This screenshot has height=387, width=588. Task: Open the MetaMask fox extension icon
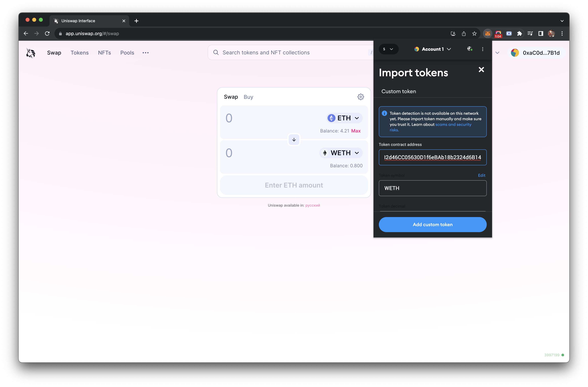pyautogui.click(x=487, y=33)
